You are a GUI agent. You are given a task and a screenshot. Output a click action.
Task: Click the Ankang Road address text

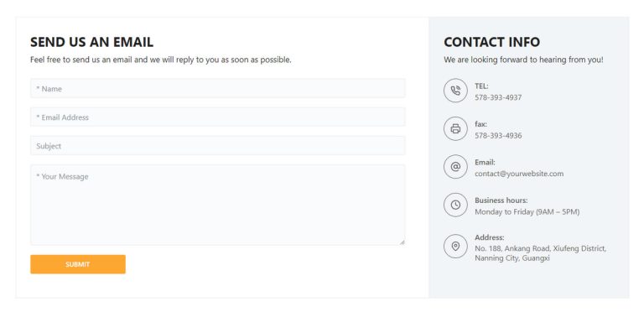(x=541, y=253)
